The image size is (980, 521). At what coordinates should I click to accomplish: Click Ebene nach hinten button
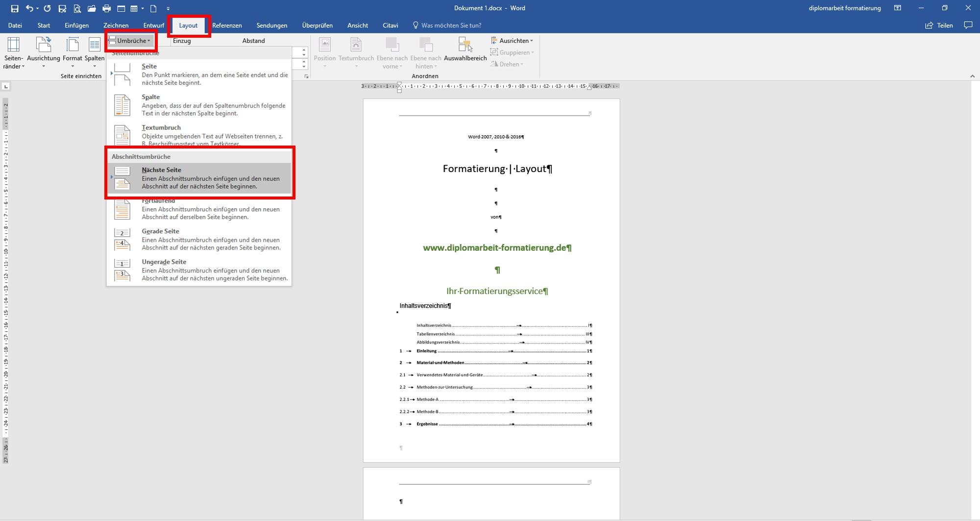pyautogui.click(x=426, y=53)
